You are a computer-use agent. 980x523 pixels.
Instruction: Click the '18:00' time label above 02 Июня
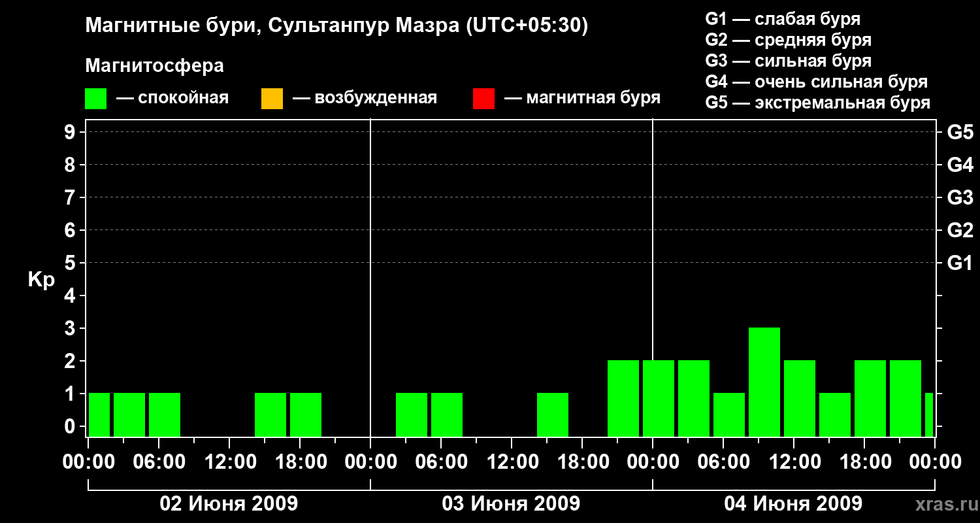(300, 462)
